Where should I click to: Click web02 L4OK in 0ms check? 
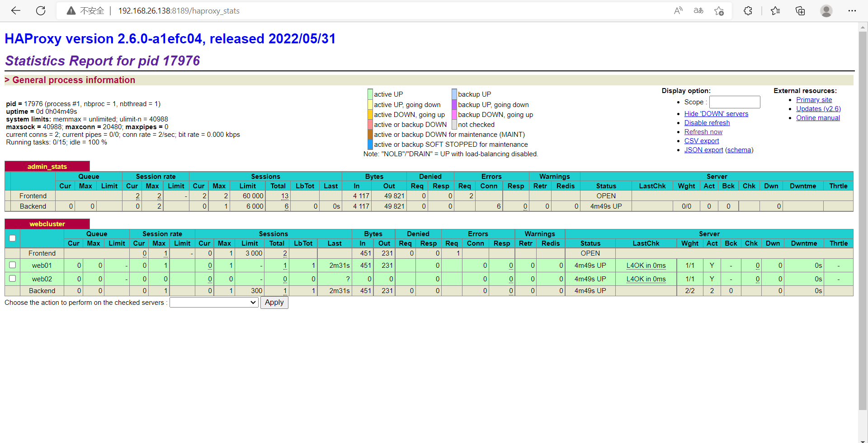[x=646, y=279]
